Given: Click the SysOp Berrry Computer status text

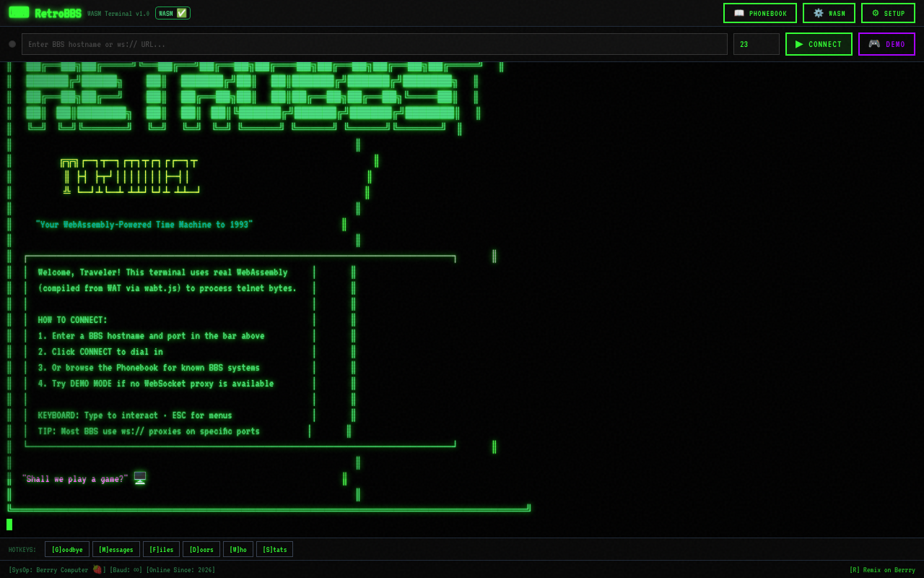Looking at the screenshot, I should tap(57, 569).
